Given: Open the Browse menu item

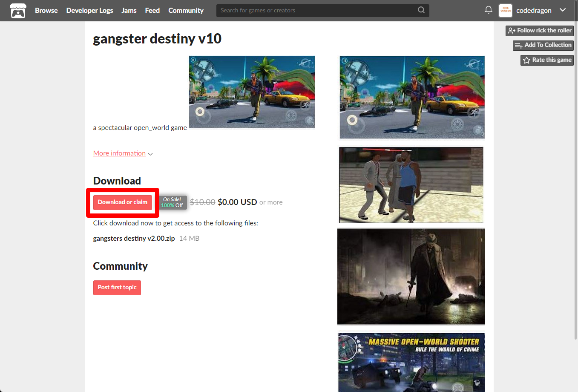Looking at the screenshot, I should [46, 10].
